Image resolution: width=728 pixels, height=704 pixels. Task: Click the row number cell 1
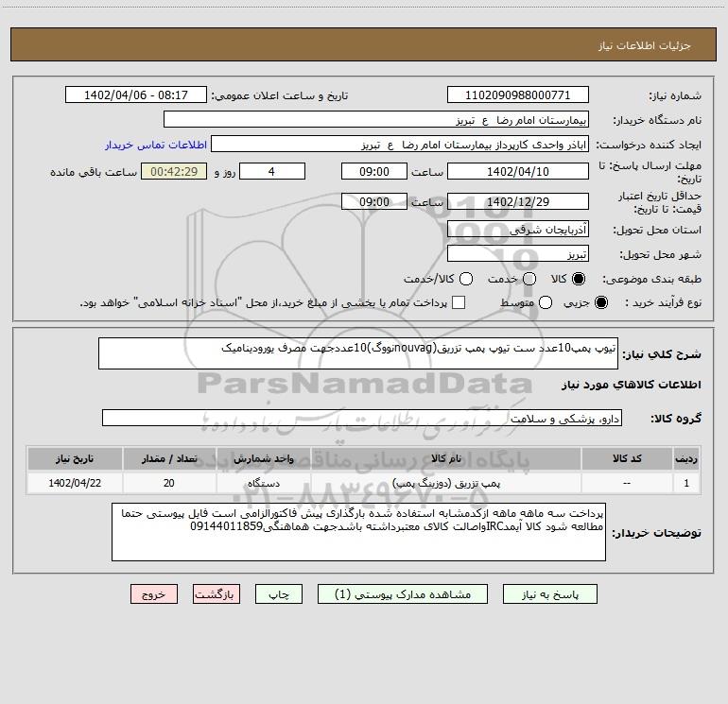coord(686,483)
